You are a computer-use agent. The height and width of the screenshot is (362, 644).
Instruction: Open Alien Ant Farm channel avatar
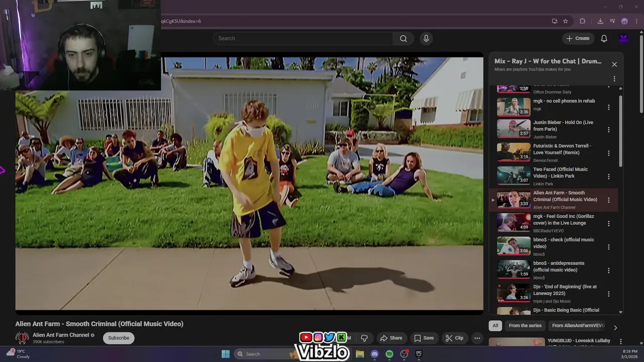pyautogui.click(x=22, y=338)
